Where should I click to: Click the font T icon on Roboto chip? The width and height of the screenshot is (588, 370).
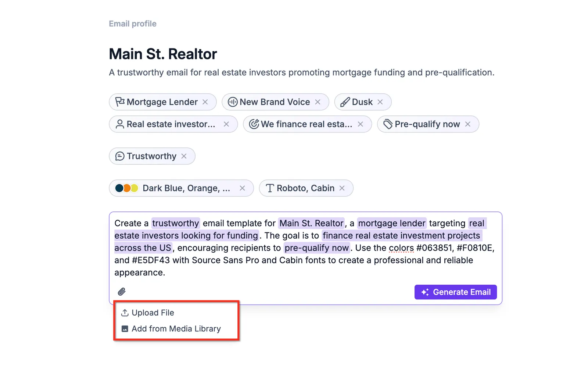click(270, 188)
